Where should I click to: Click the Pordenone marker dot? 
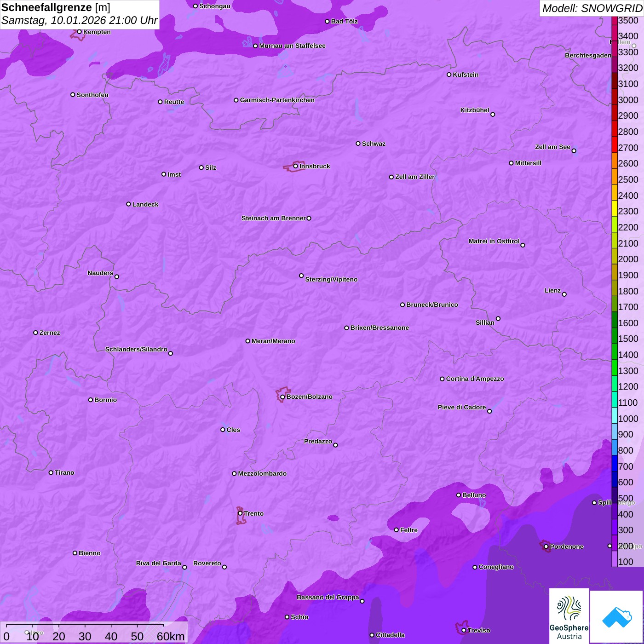(x=546, y=547)
